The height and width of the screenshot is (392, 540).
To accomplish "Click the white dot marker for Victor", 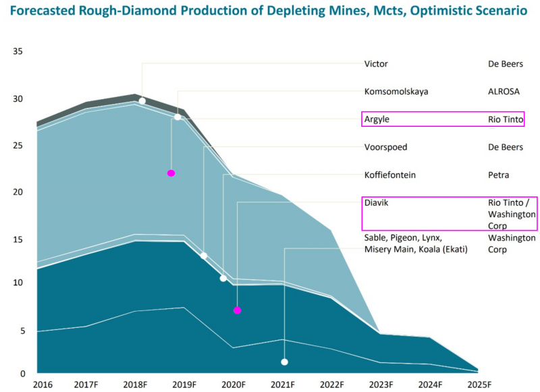I will point(142,101).
